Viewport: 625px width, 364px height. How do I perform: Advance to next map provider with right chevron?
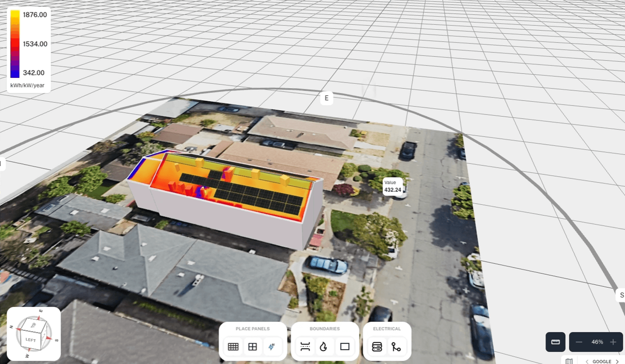[618, 361]
